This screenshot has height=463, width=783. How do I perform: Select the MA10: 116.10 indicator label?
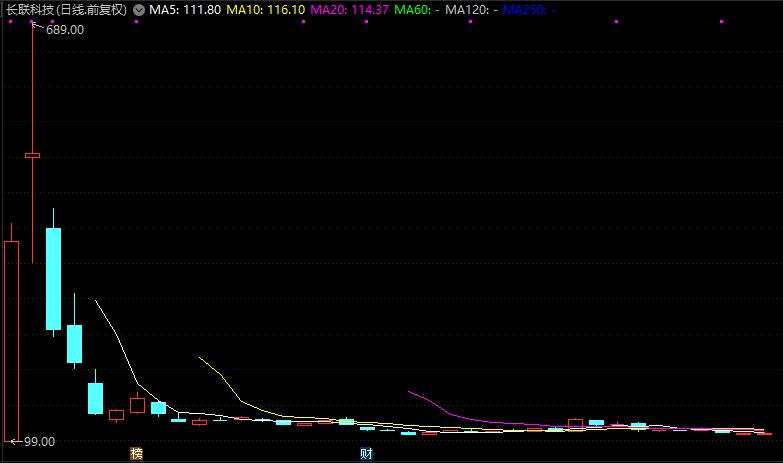pos(266,9)
